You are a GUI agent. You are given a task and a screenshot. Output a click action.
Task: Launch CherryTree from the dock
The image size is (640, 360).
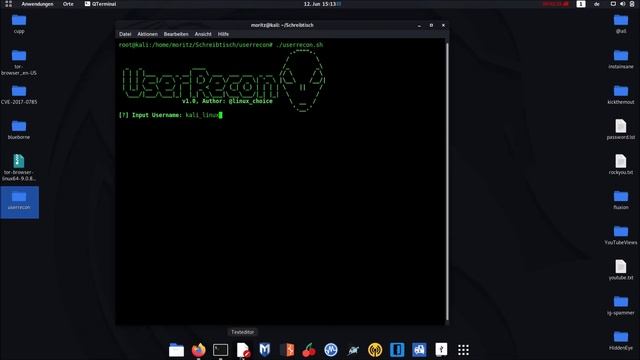pos(309,350)
